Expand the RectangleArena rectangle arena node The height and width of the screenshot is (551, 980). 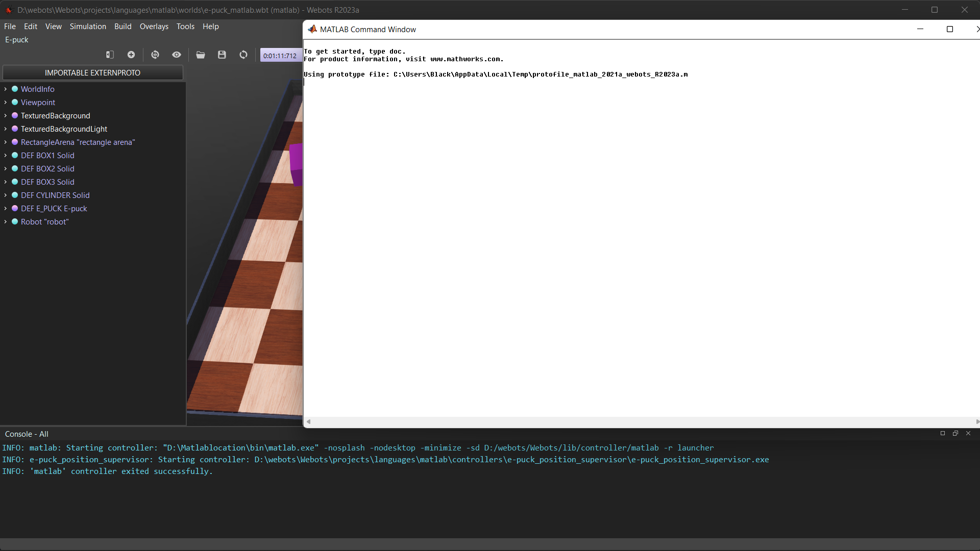click(x=5, y=142)
